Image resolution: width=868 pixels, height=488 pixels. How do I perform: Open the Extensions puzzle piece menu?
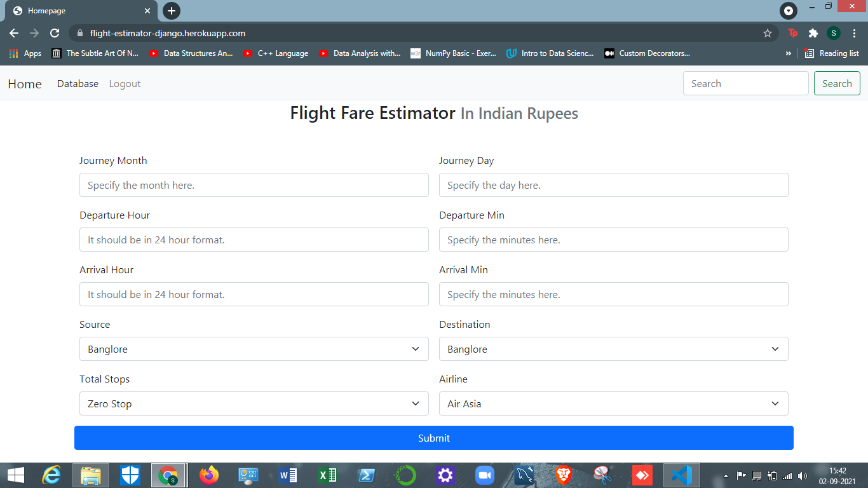813,33
